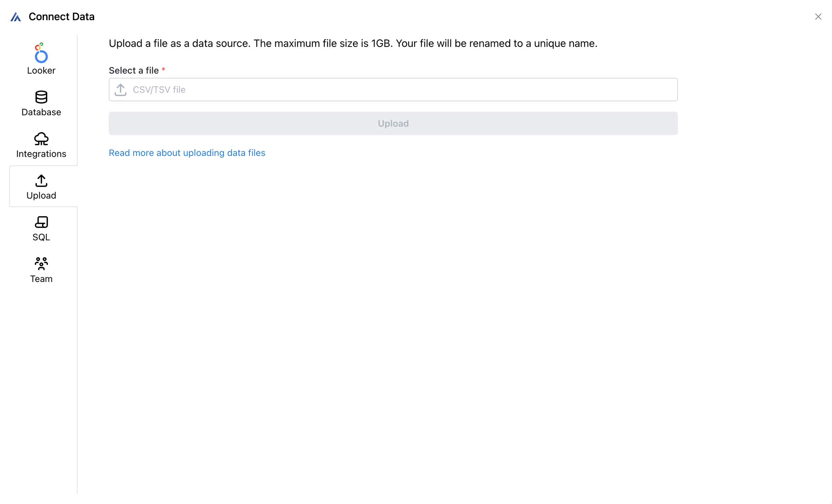This screenshot has height=504, width=832.
Task: Select the Upload tab label in sidebar
Action: point(41,196)
